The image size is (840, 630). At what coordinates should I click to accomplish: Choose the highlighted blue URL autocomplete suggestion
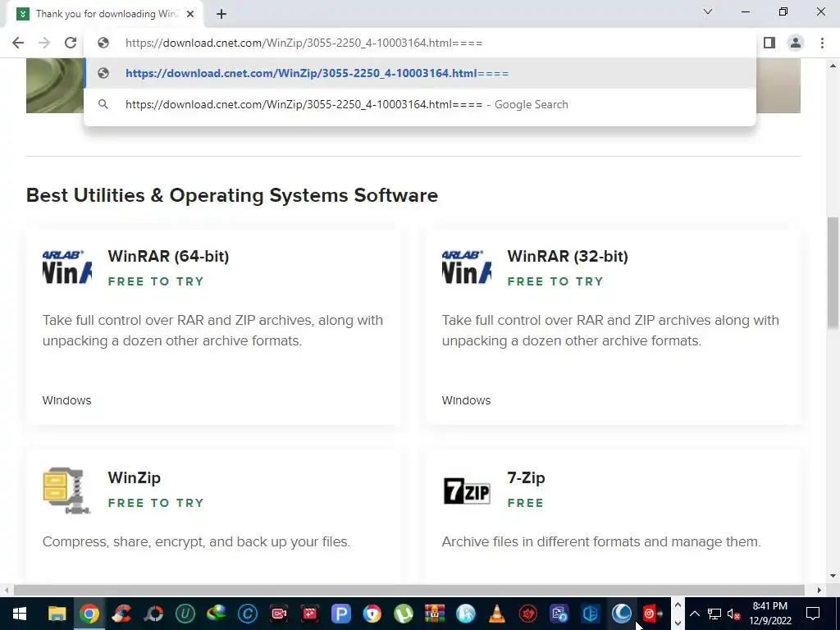pyautogui.click(x=420, y=73)
